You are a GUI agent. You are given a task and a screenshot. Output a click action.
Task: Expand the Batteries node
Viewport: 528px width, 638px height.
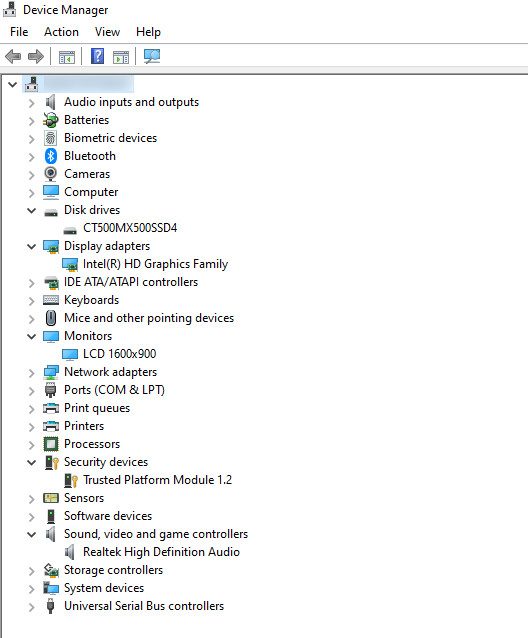(32, 121)
